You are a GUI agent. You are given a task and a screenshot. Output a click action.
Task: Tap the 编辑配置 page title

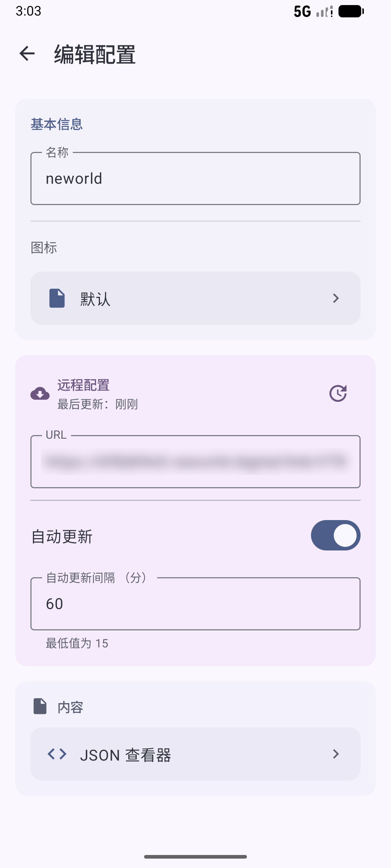pyautogui.click(x=95, y=55)
